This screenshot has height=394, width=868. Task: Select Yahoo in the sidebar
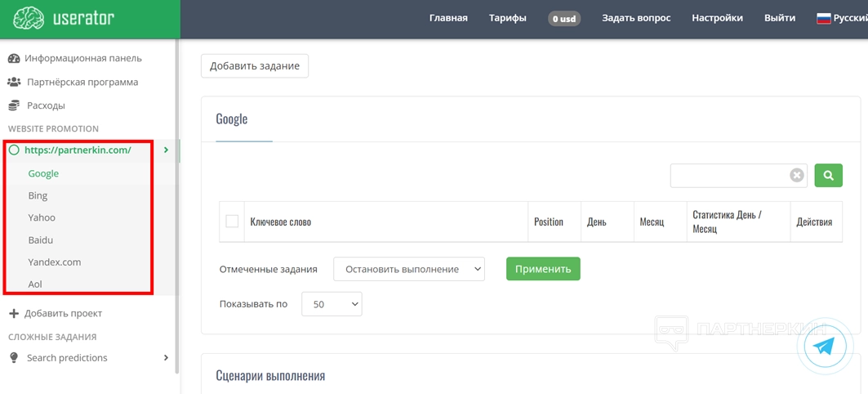(42, 217)
